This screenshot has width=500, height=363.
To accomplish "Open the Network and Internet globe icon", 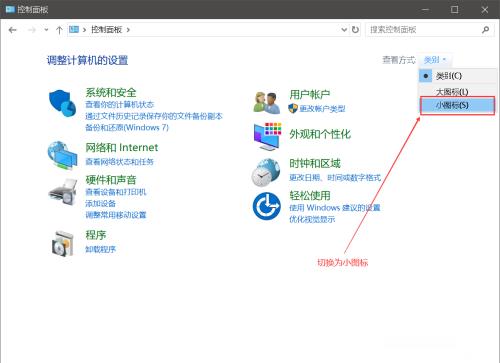I will pos(62,155).
